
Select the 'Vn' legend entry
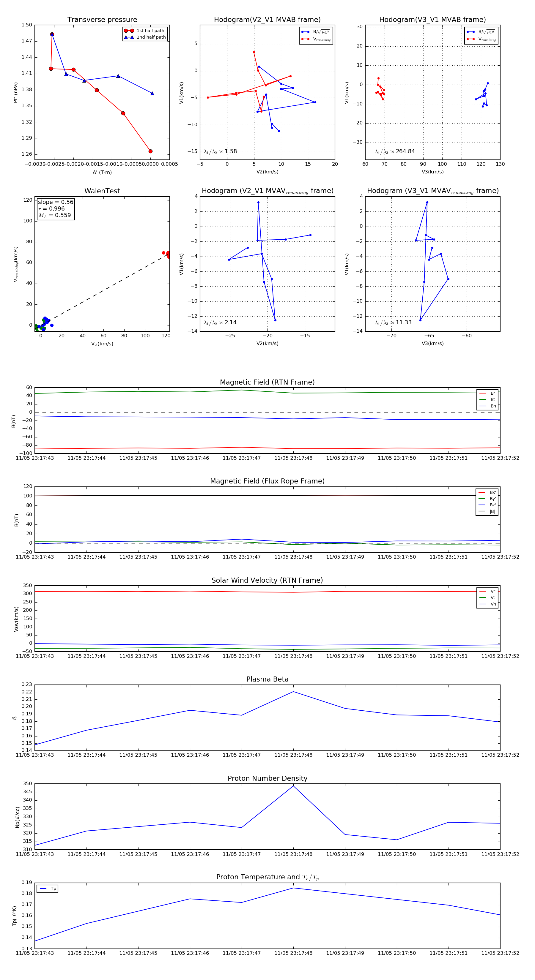(487, 604)
